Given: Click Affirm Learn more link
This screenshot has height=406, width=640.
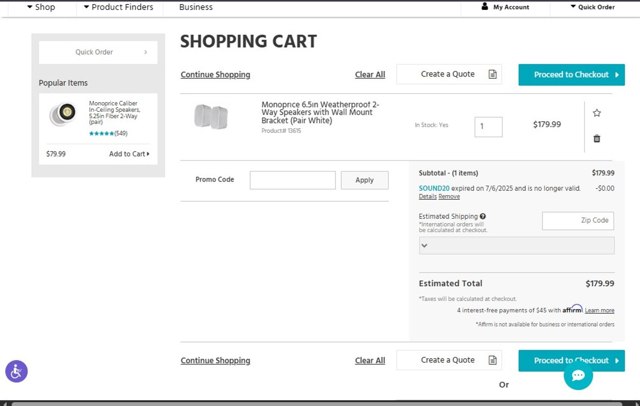Looking at the screenshot, I should coord(599,311).
